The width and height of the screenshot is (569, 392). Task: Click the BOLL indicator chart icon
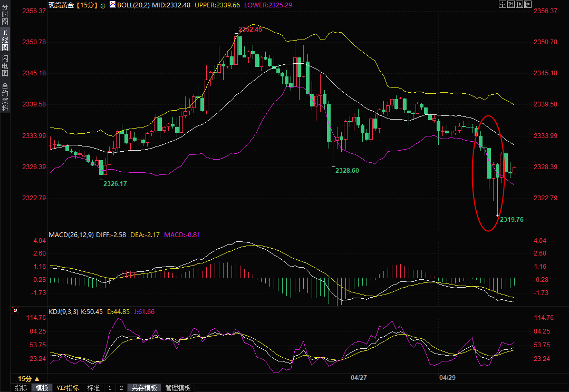112,5
